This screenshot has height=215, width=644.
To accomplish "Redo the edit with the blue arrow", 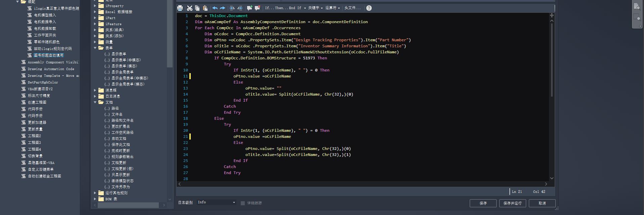I will [222, 8].
